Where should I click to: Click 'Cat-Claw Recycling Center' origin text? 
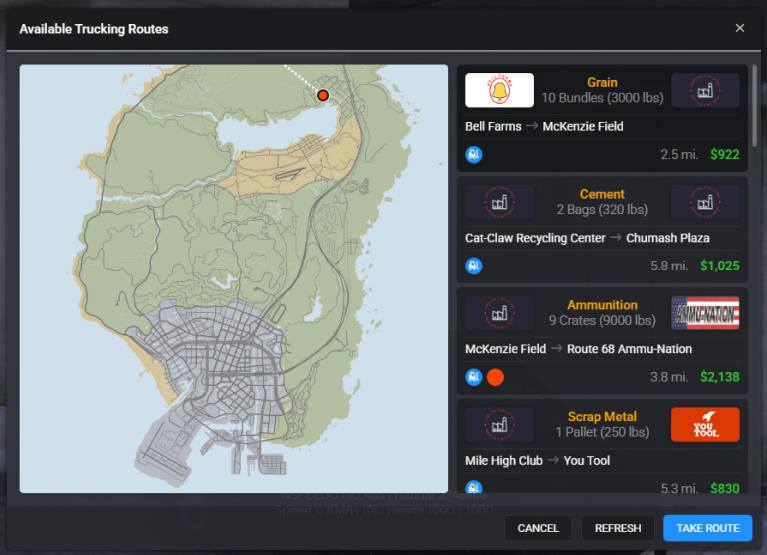point(535,238)
